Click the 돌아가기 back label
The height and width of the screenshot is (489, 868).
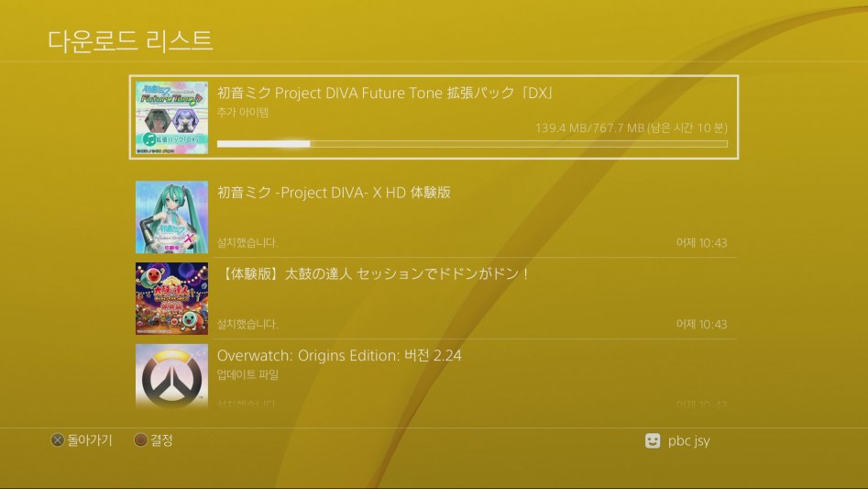(90, 440)
